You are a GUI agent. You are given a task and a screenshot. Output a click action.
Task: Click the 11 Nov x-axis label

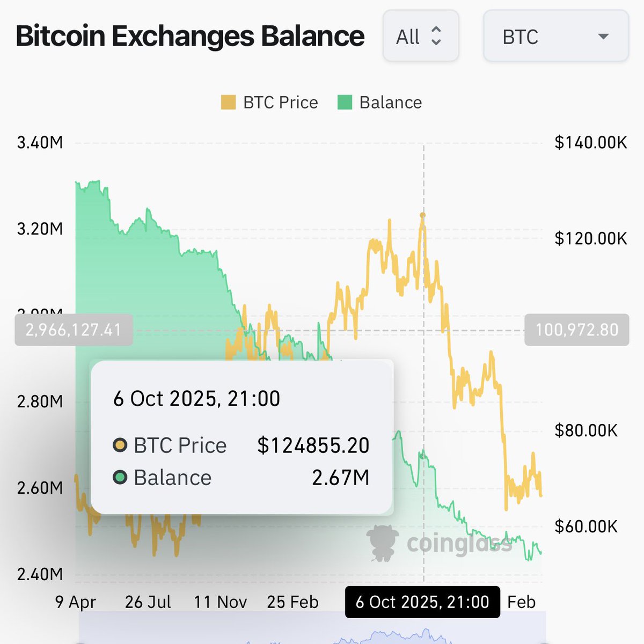pyautogui.click(x=220, y=602)
